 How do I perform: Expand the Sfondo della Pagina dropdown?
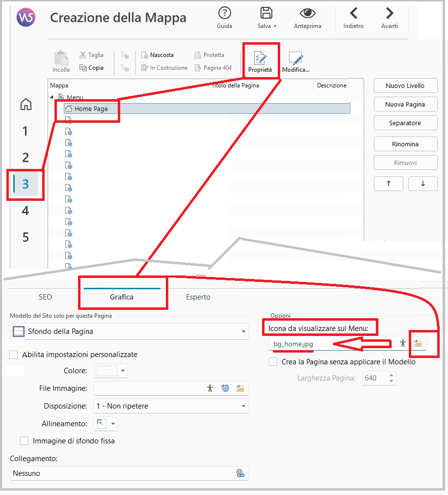pyautogui.click(x=243, y=331)
